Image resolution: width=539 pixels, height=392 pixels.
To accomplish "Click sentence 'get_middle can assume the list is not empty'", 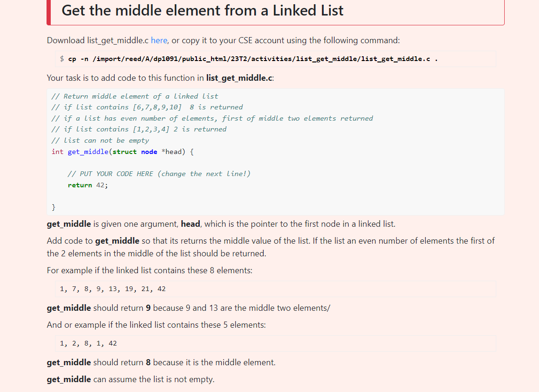I will point(131,379).
